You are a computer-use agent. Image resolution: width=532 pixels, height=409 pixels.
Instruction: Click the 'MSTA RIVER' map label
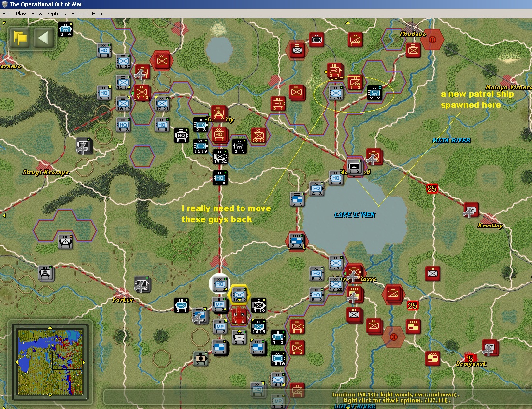click(452, 141)
